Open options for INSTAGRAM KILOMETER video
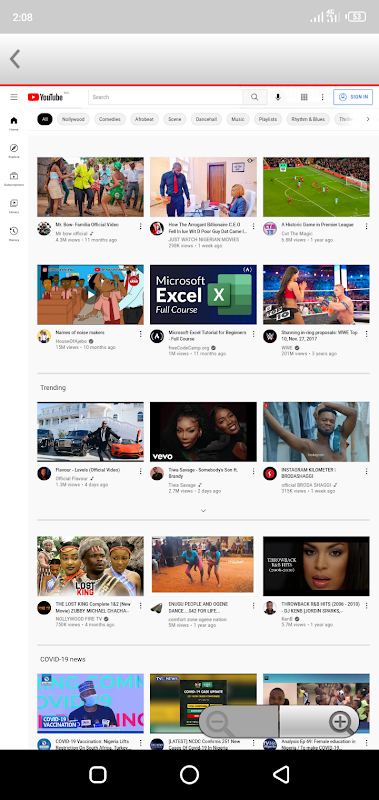The width and height of the screenshot is (379, 800). [x=366, y=471]
